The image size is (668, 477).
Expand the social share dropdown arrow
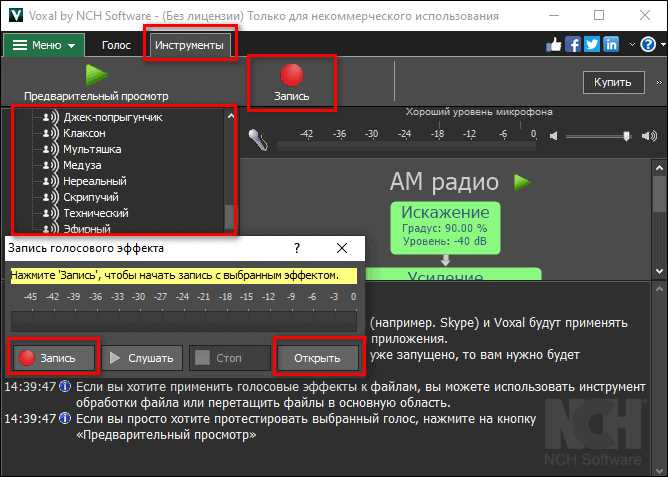632,44
